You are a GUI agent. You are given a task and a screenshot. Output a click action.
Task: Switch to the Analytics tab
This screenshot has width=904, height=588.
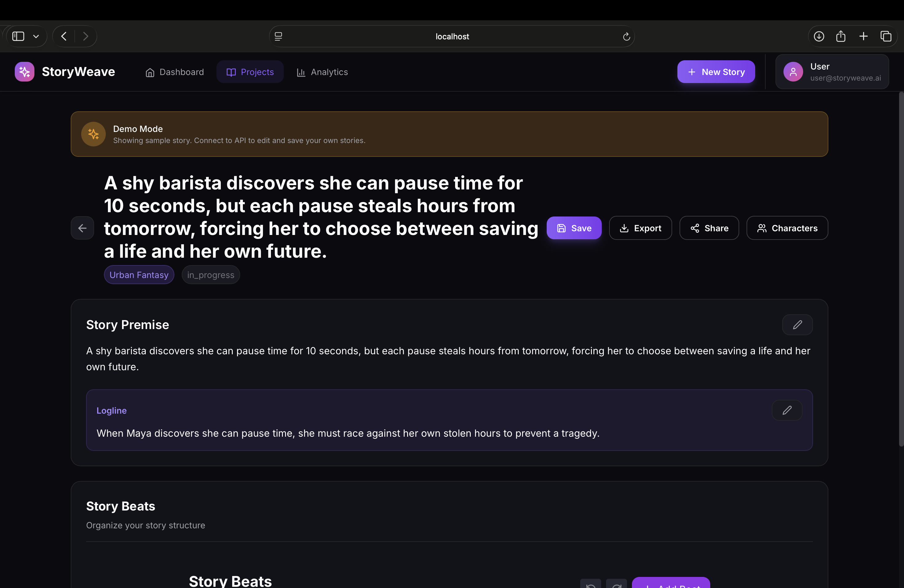pyautogui.click(x=322, y=72)
